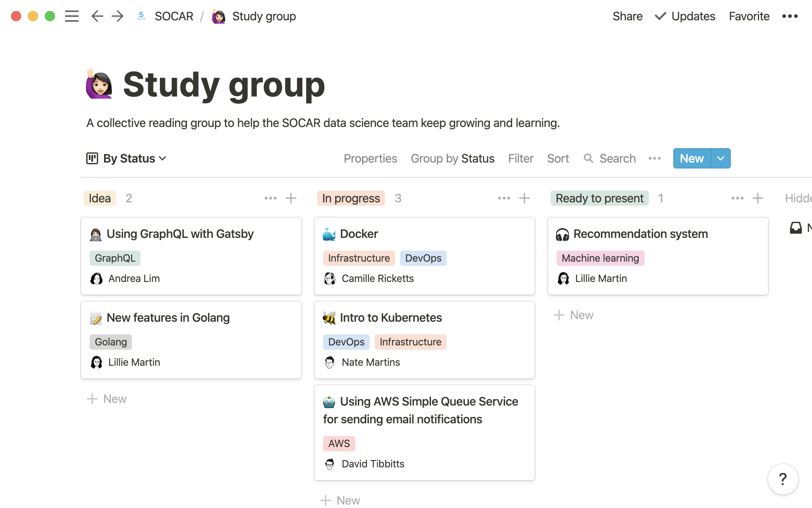Open the New features in Golang card
This screenshot has width=812, height=508.
tap(191, 340)
